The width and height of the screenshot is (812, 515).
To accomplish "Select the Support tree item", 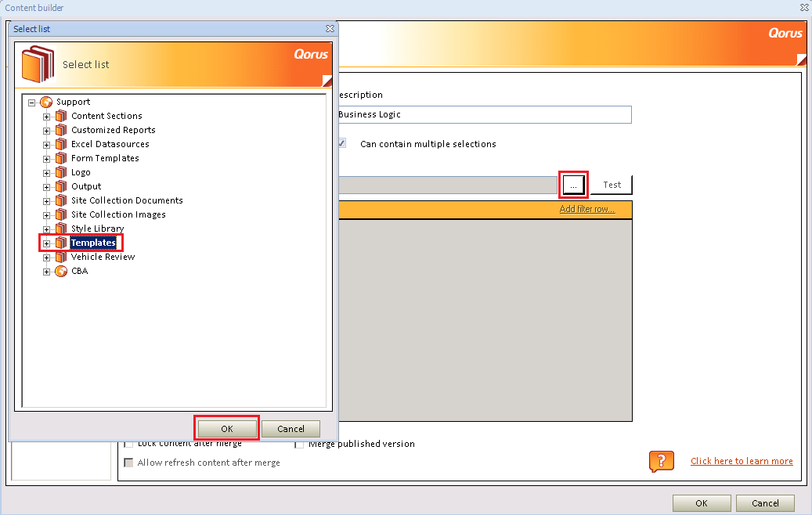I will point(73,102).
